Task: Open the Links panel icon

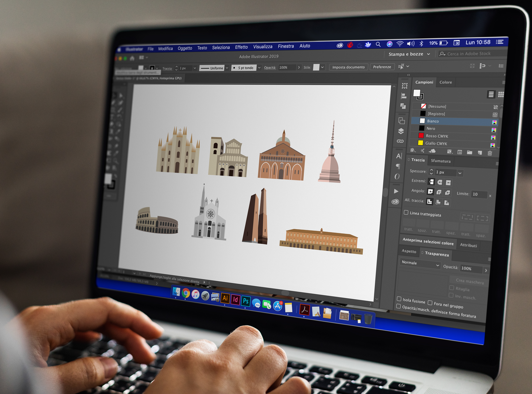Action: pyautogui.click(x=400, y=141)
